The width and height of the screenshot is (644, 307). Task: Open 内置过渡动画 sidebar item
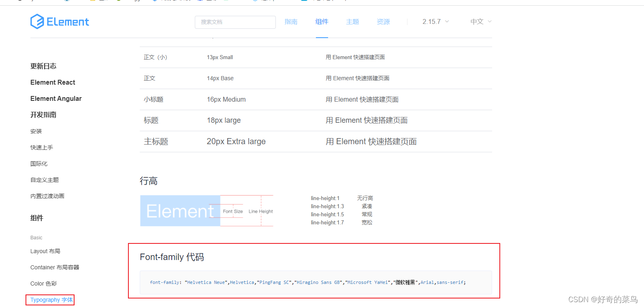point(47,196)
